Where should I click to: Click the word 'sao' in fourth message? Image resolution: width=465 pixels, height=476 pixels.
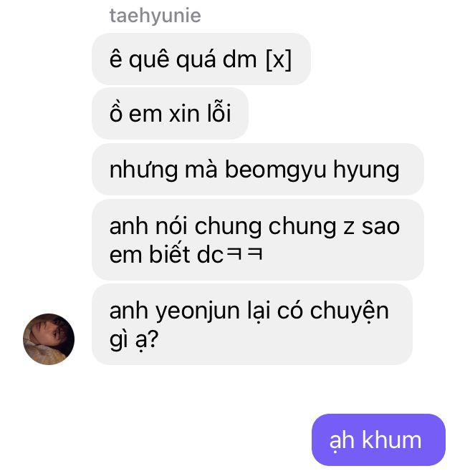pyautogui.click(x=380, y=228)
